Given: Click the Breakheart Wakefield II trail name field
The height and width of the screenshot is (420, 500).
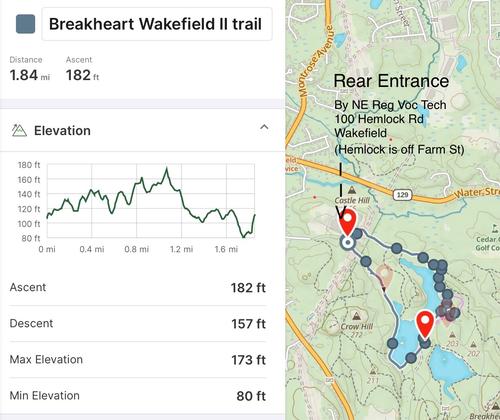Looking at the screenshot, I should click(157, 24).
